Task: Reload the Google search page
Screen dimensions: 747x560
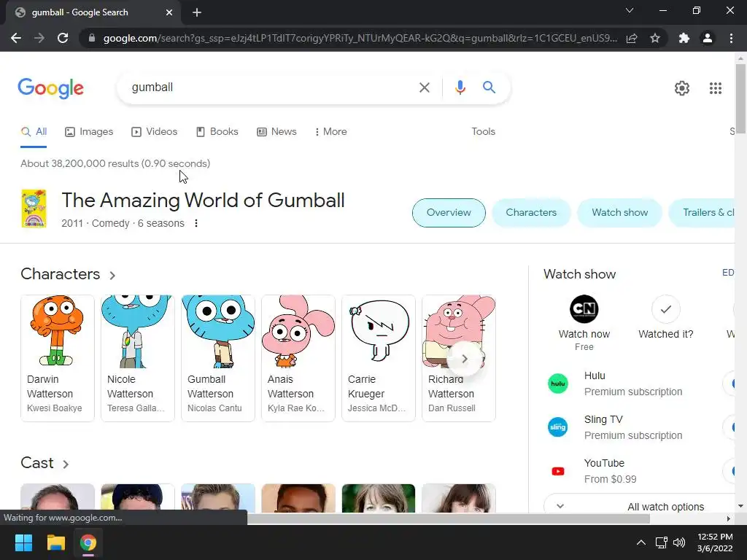Action: pos(63,38)
